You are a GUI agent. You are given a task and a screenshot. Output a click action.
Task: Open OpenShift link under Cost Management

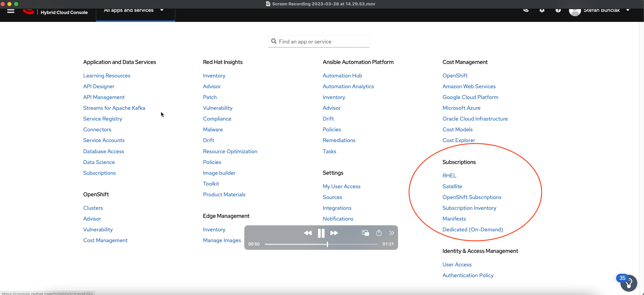[x=455, y=76]
